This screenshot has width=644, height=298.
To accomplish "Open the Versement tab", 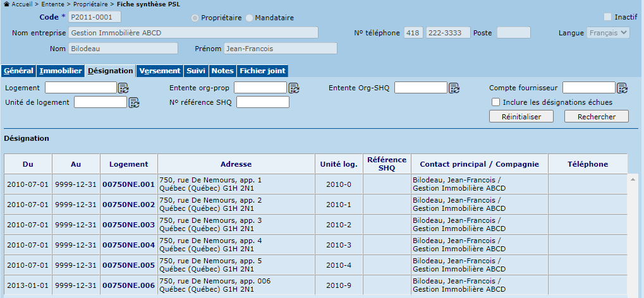I will pyautogui.click(x=160, y=71).
